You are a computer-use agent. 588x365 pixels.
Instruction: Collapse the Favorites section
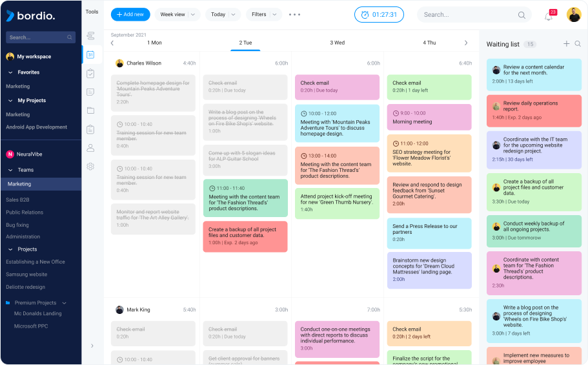pos(10,72)
